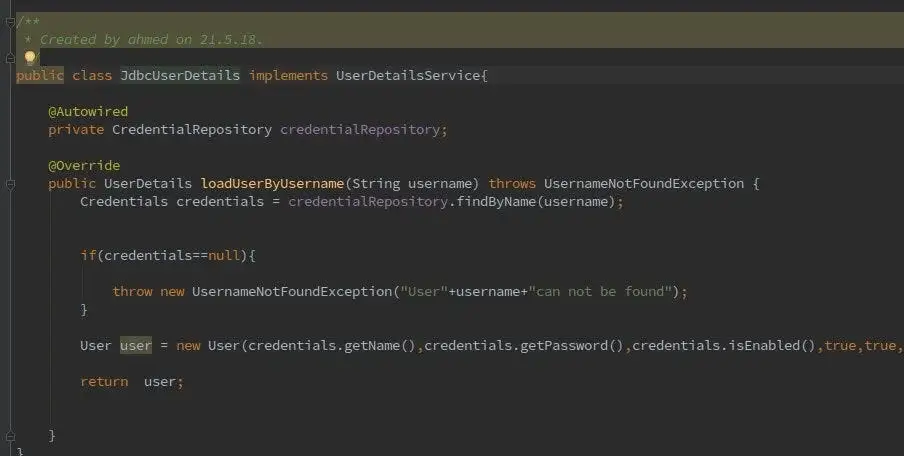The width and height of the screenshot is (904, 456).
Task: Click the CredentialRepository type in the field declaration
Action: (192, 130)
